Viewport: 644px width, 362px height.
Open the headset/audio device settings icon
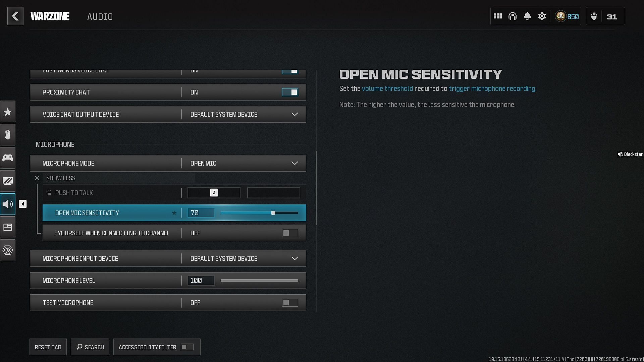tap(513, 16)
